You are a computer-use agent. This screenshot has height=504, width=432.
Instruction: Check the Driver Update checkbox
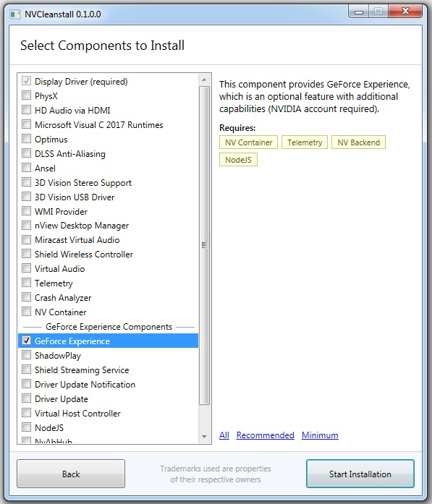click(x=26, y=398)
